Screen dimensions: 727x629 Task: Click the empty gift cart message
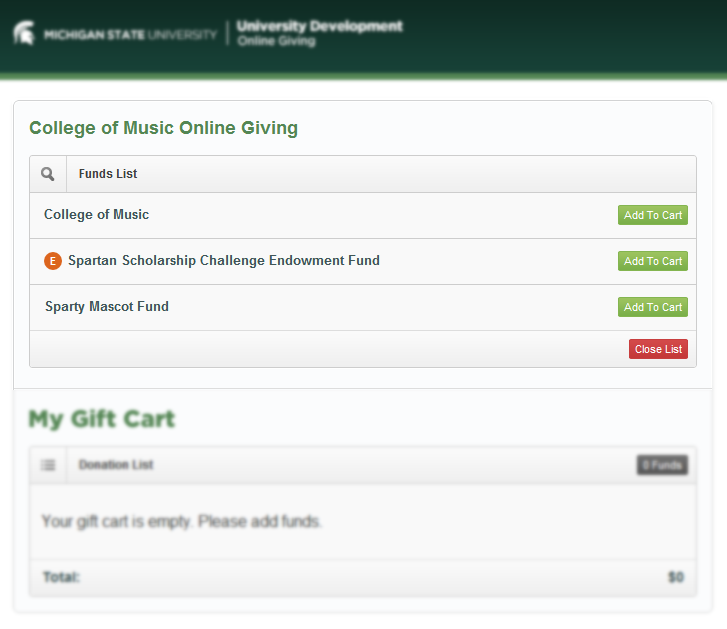click(181, 521)
